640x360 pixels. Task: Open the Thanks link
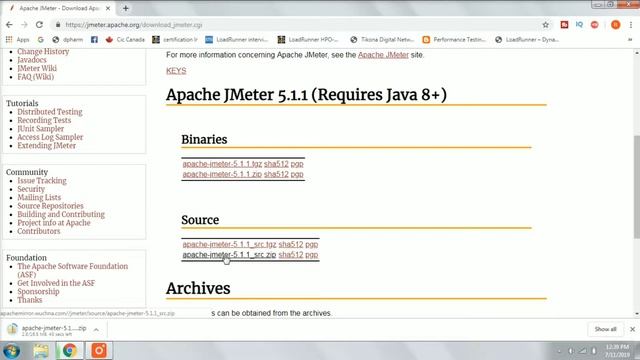29,300
